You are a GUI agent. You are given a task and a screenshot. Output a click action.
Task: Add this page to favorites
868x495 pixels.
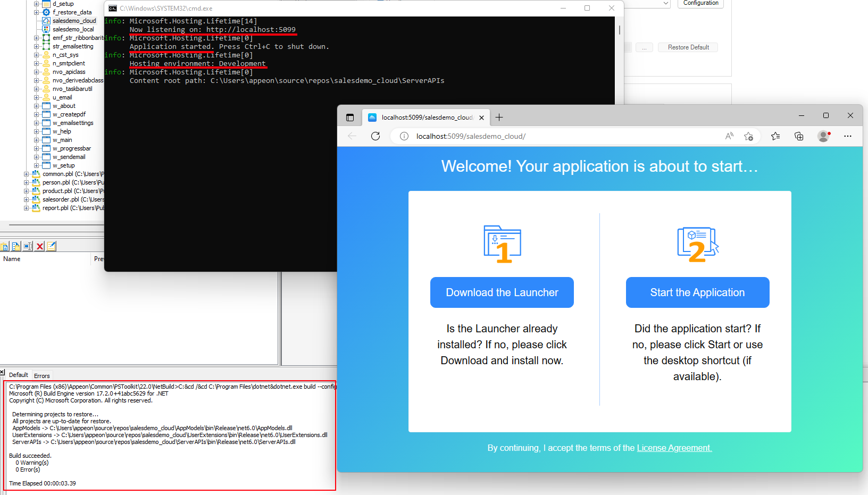tap(749, 136)
